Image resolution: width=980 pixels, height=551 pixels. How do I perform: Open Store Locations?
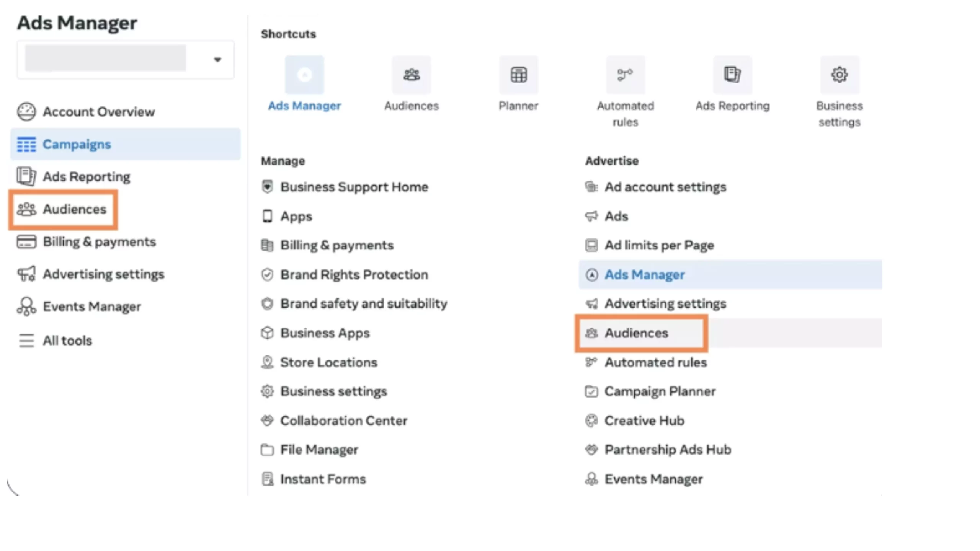coord(329,362)
